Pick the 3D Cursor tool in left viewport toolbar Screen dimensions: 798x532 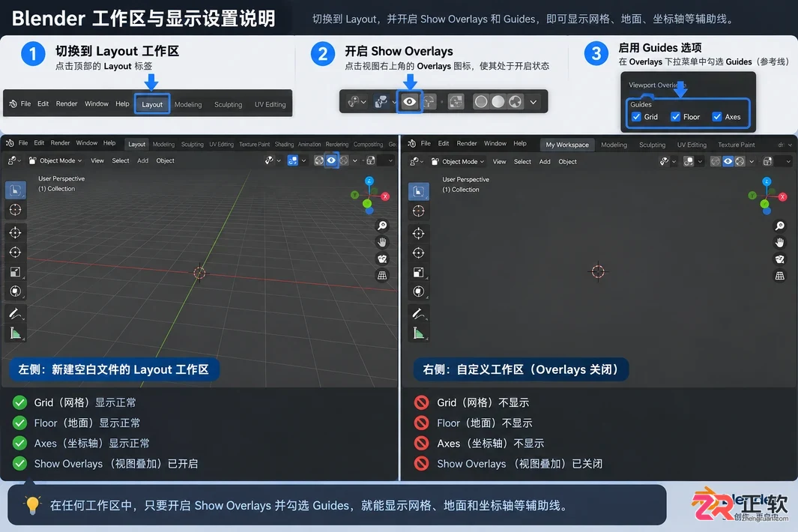click(x=15, y=210)
